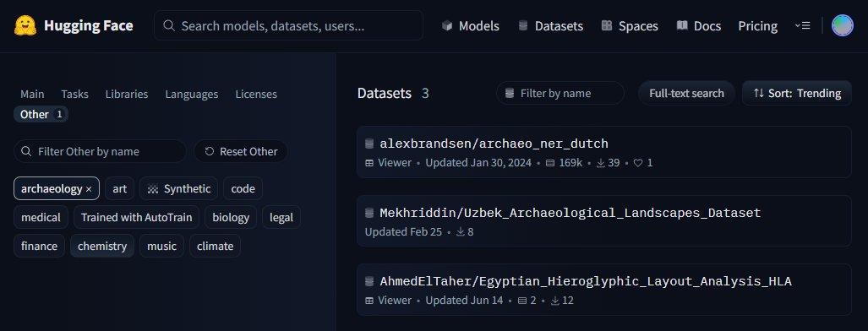868x331 pixels.
Task: Click the Hugging Face emoji logo
Action: coord(25,25)
